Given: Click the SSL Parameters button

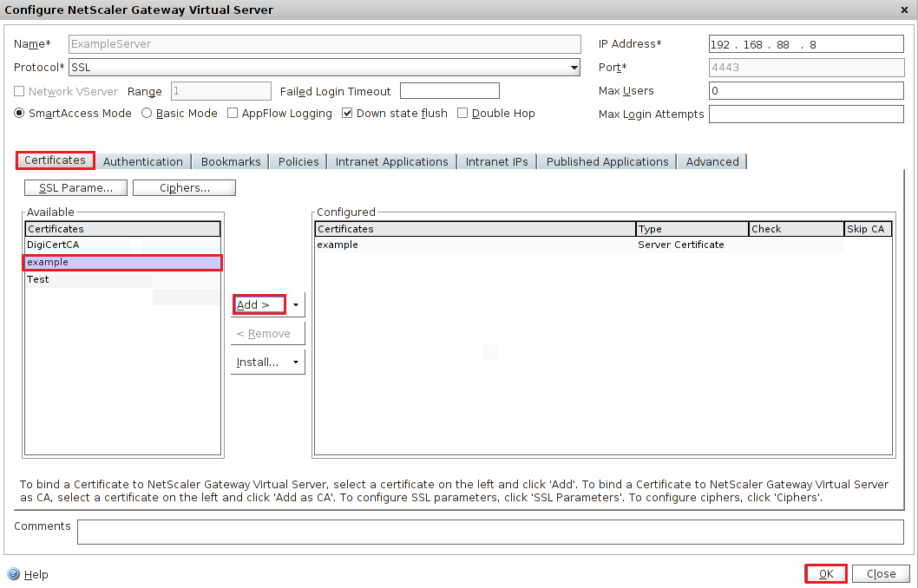Looking at the screenshot, I should point(75,188).
